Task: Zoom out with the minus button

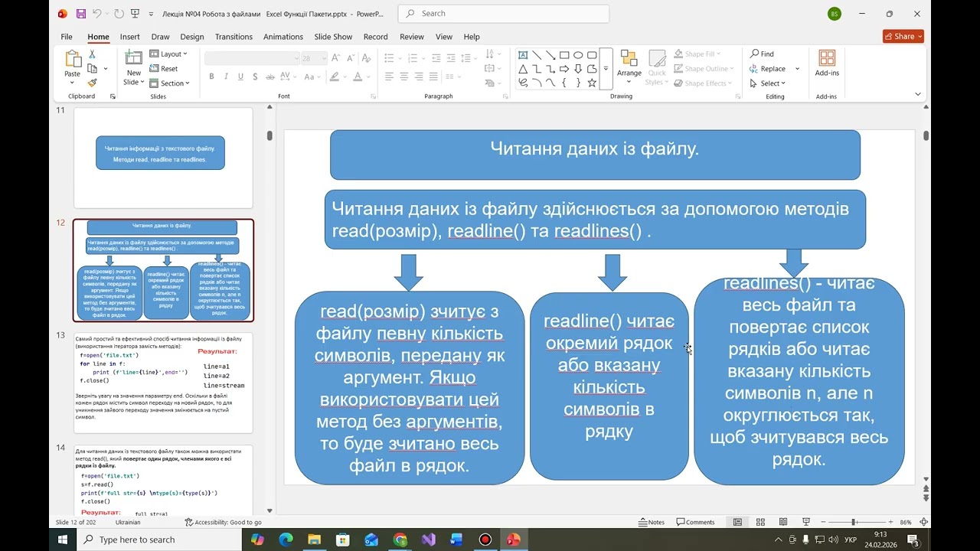Action: 823,522
